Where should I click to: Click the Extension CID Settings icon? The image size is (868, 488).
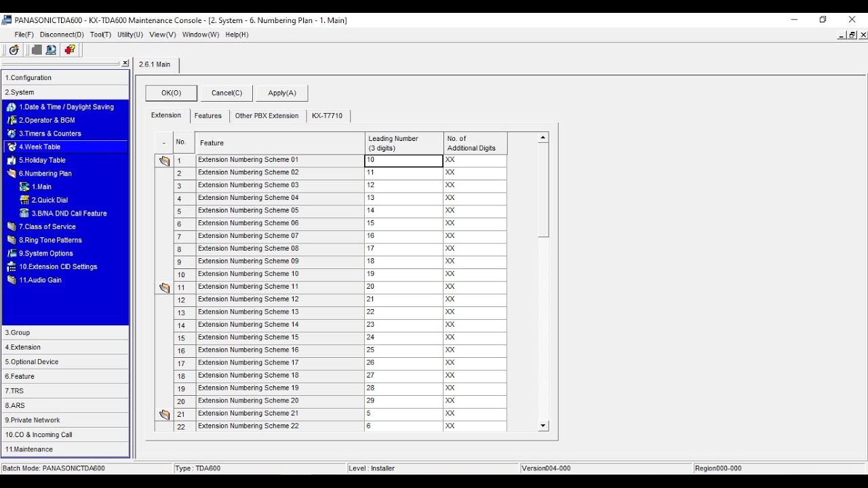12,267
